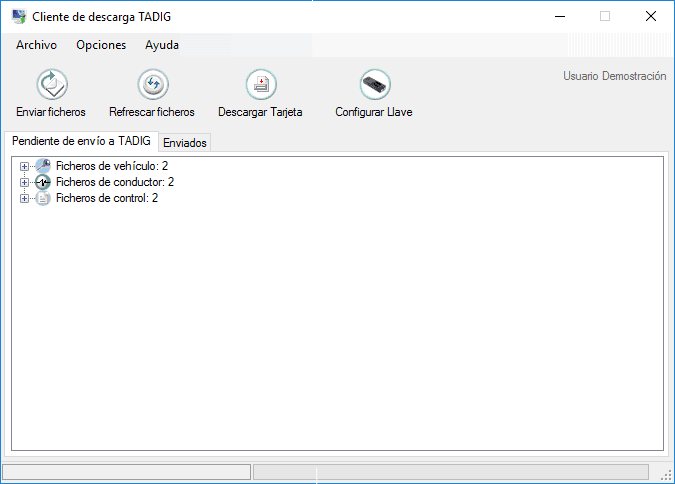Minimize the Cliente de descarga TADIG window

click(x=560, y=17)
